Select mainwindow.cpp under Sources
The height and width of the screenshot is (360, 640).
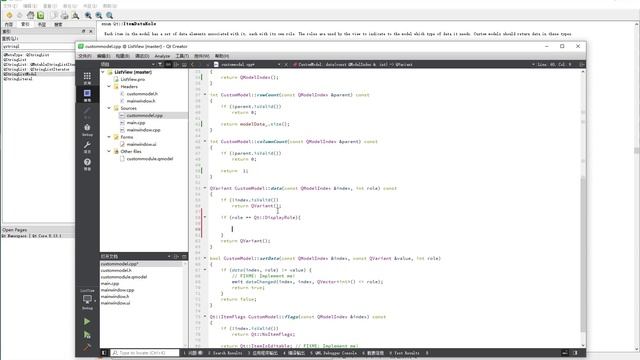143,130
